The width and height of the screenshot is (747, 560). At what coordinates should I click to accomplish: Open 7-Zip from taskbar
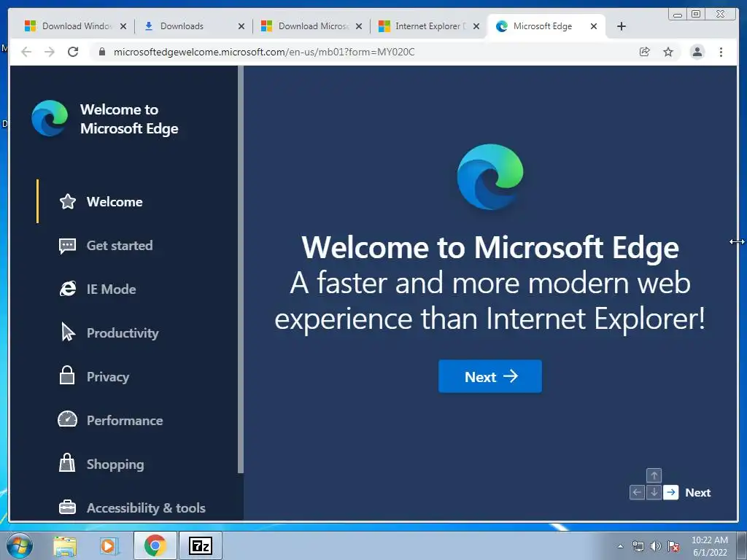point(201,545)
